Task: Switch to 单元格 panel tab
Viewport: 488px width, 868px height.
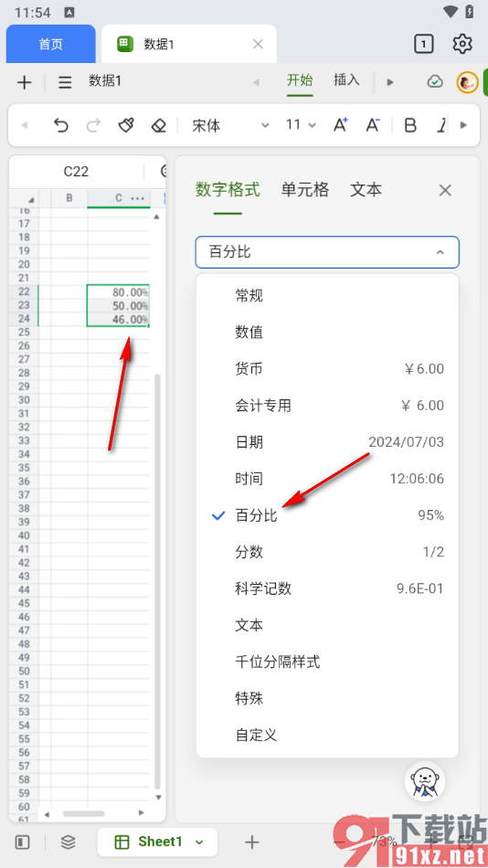Action: tap(305, 190)
